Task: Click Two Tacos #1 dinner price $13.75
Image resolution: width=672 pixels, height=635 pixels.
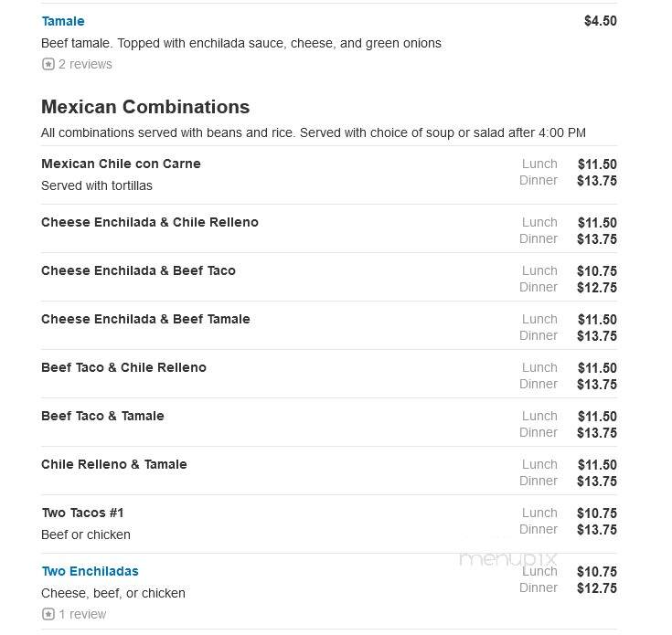Action: pyautogui.click(x=597, y=530)
